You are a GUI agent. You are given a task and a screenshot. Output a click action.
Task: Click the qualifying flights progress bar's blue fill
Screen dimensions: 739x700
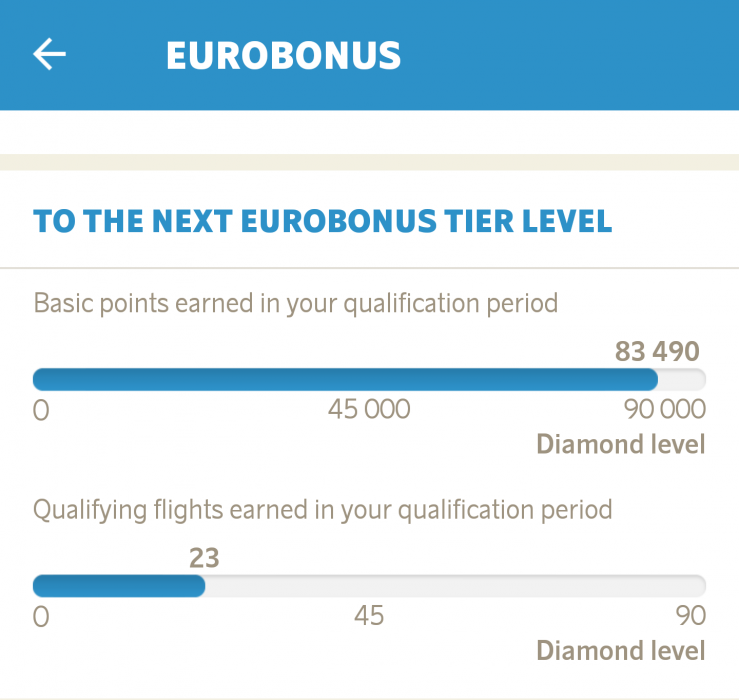(x=119, y=586)
